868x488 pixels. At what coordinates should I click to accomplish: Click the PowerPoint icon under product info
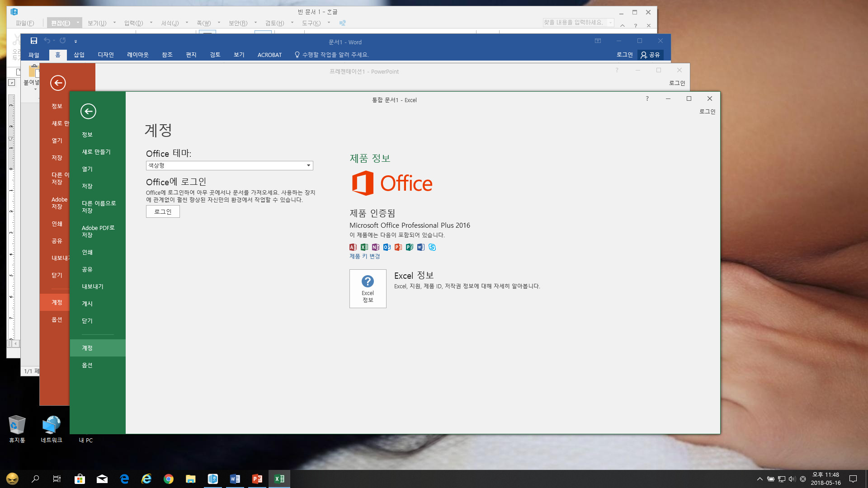point(398,247)
